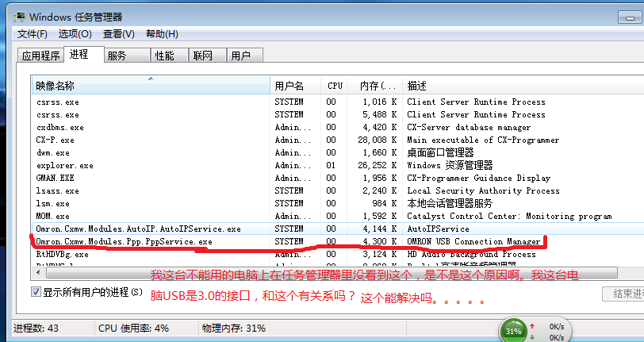Click the green 31% memory gauge widget
Screen dimensions: 644x342
tap(515, 330)
